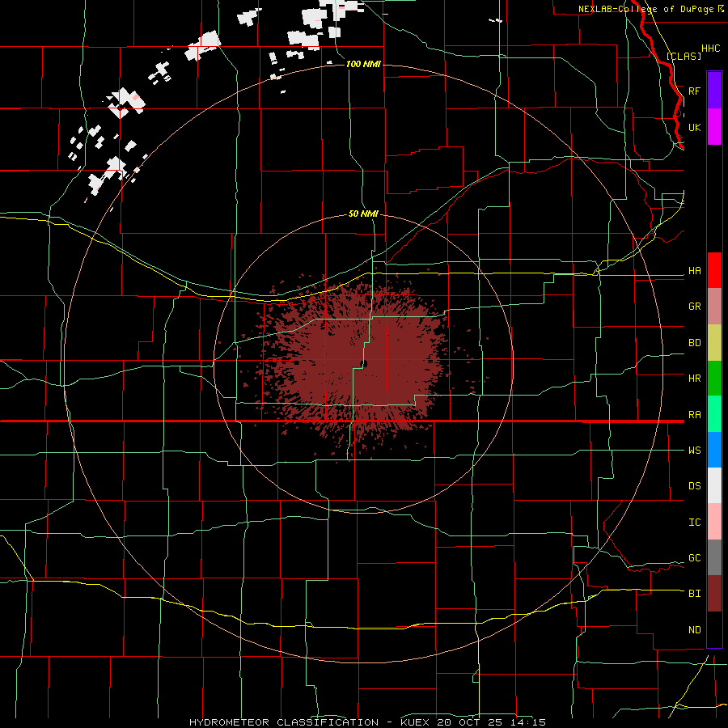
Task: Click the HR green legend swatch
Action: (714, 378)
